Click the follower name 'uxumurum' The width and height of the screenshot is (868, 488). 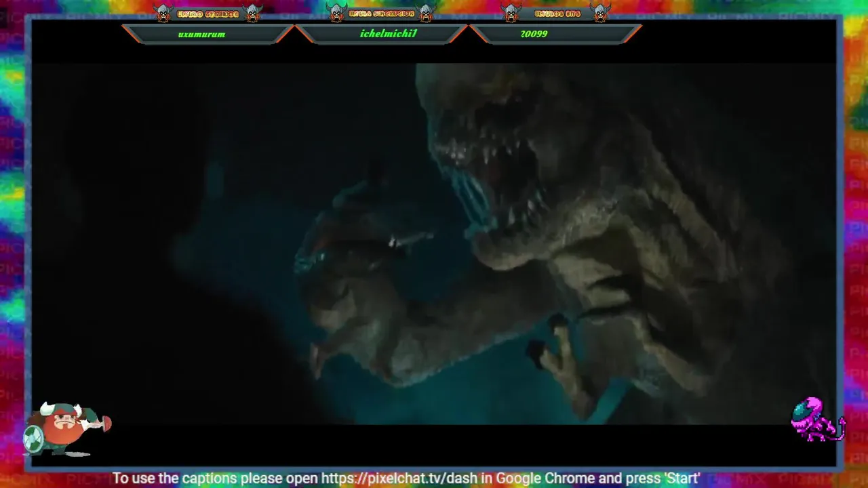(x=201, y=34)
